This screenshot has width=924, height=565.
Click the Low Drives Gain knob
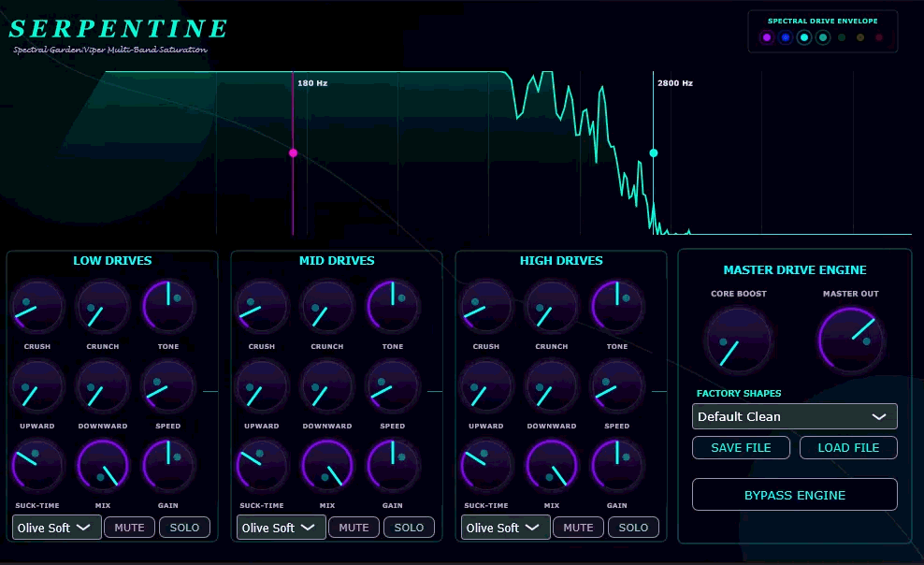click(168, 466)
